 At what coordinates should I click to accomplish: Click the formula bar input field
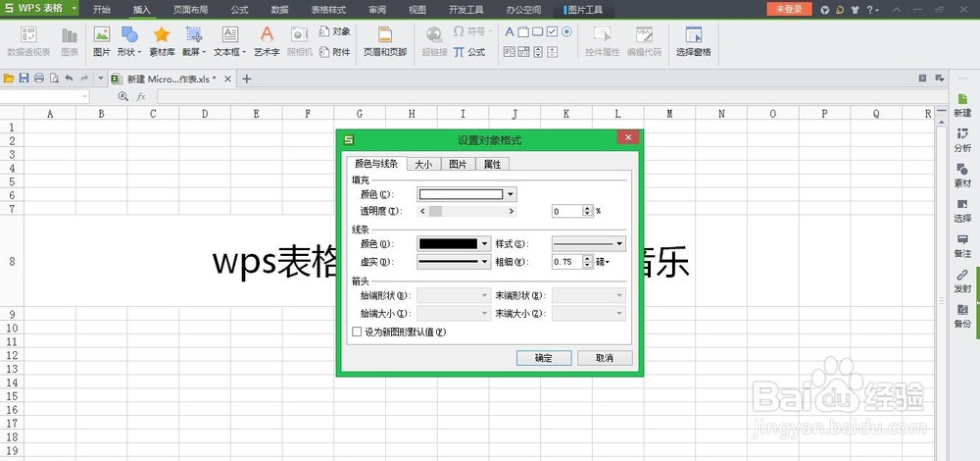pos(553,96)
